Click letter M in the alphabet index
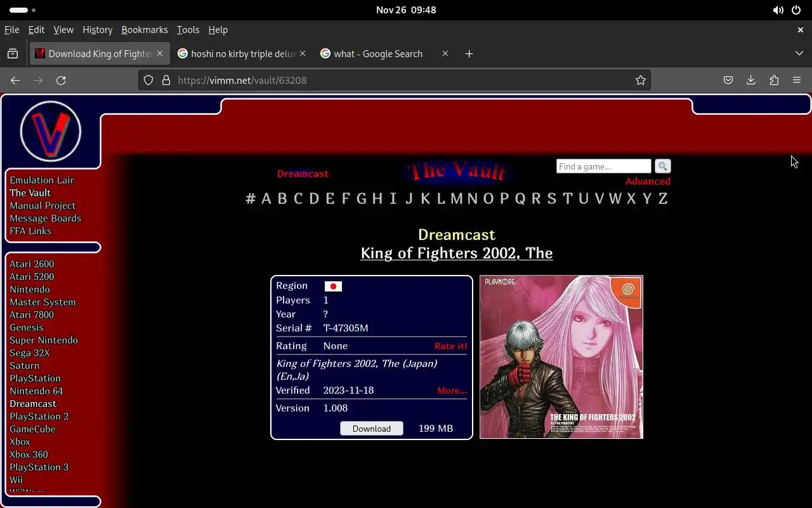812x508 pixels. 457,199
